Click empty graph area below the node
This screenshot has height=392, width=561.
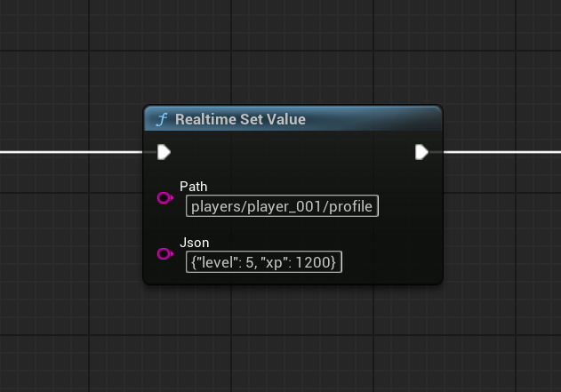pos(293,338)
